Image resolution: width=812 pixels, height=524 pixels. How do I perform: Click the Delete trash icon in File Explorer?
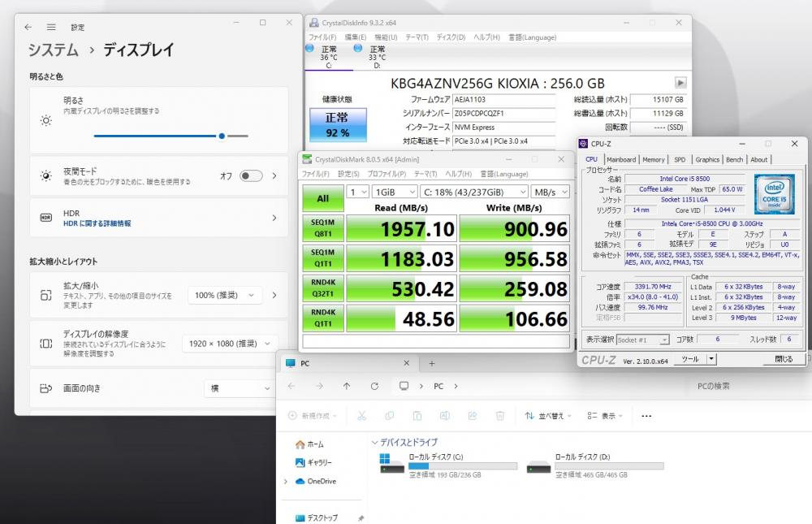pyautogui.click(x=499, y=416)
